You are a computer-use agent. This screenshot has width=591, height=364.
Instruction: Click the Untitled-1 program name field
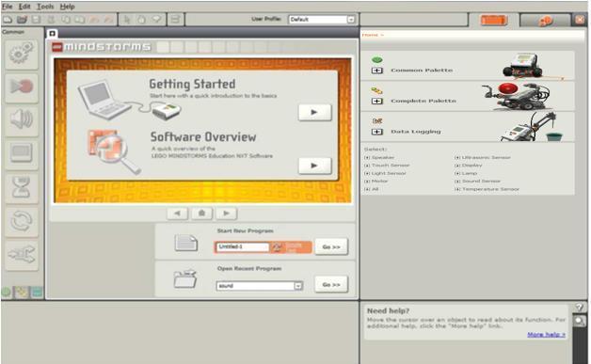click(243, 246)
